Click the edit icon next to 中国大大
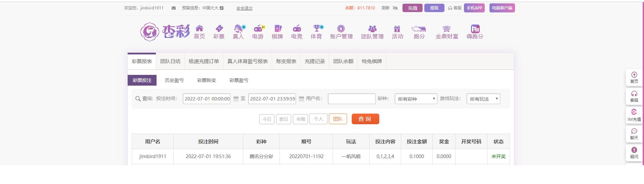The image size is (644, 184). [222, 8]
